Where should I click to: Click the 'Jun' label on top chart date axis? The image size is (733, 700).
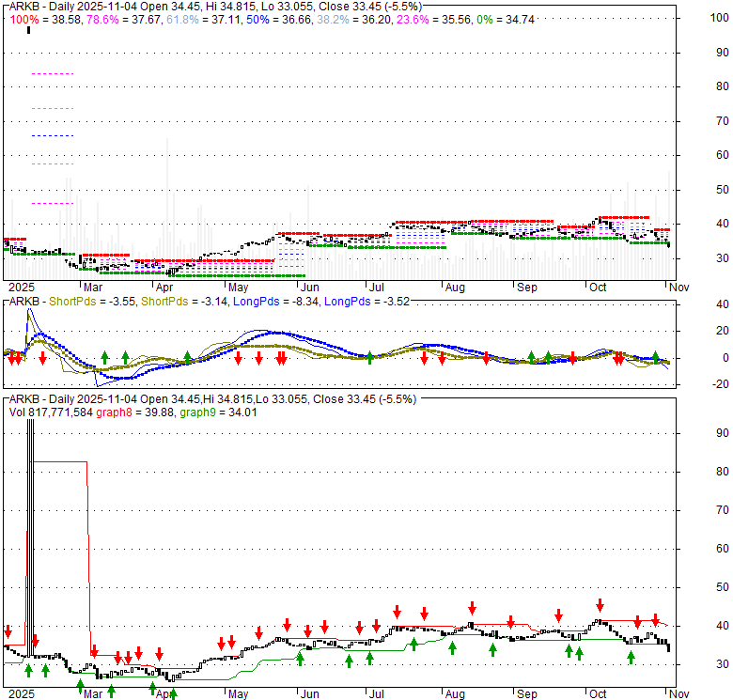tap(309, 287)
